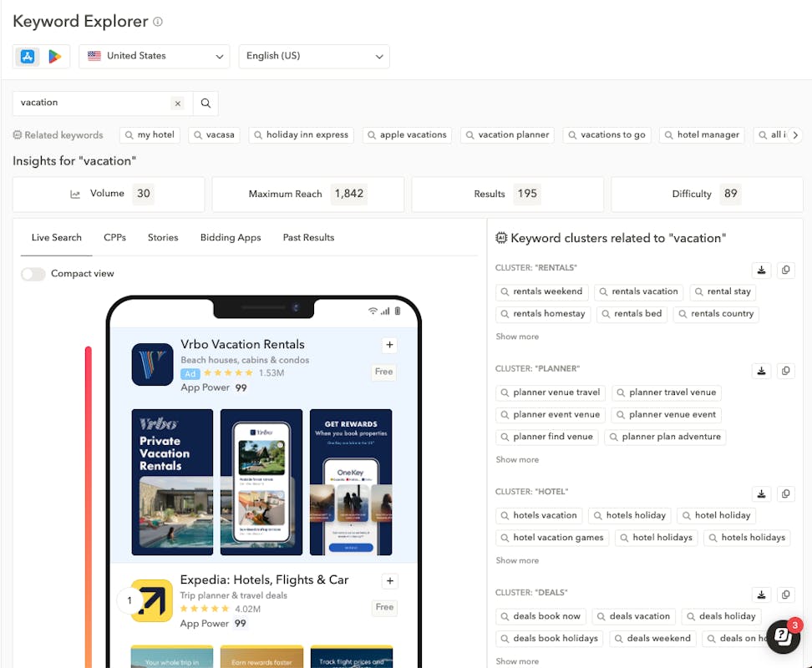Viewport: 812px width, 668px height.
Task: Download the HOTEL cluster keywords
Action: pos(761,493)
